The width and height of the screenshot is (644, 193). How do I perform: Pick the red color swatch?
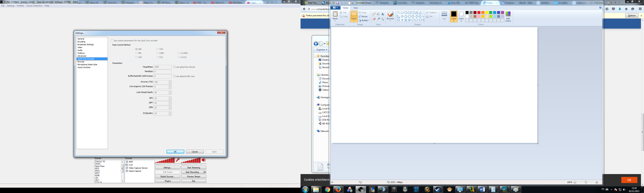(479, 13)
